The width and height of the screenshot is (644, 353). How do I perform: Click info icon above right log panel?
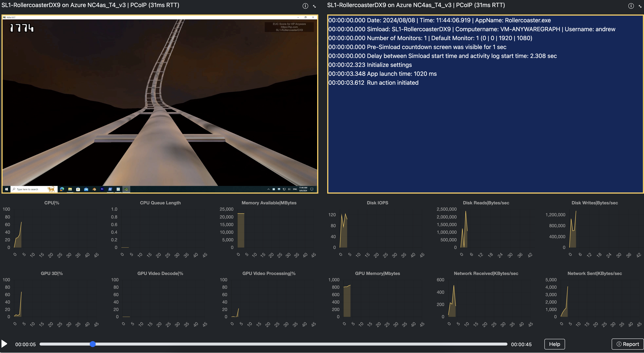[631, 6]
